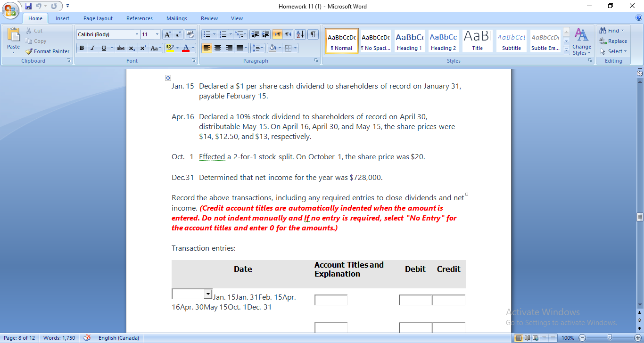This screenshot has width=644, height=343.
Task: Apply the Heading 1 style
Action: (409, 41)
